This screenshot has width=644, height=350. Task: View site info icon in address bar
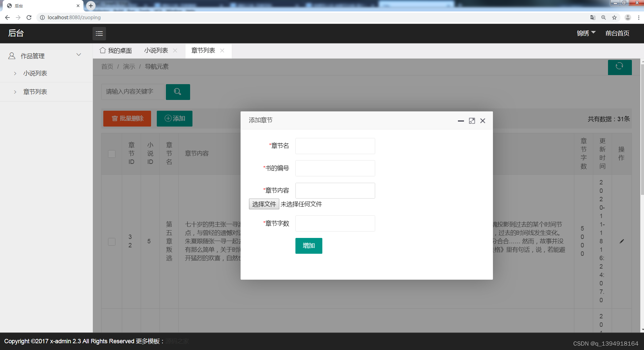tap(42, 17)
